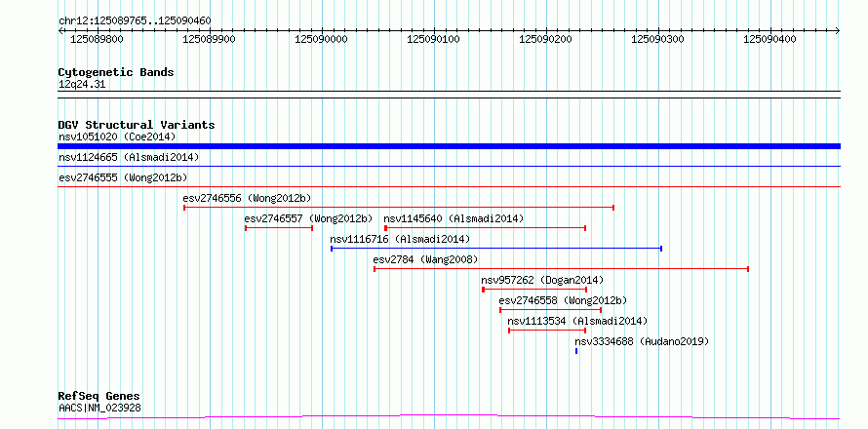The width and height of the screenshot is (868, 429).
Task: Click the esv2746556 (Wong2012b) red variant bar
Action: pos(399,207)
